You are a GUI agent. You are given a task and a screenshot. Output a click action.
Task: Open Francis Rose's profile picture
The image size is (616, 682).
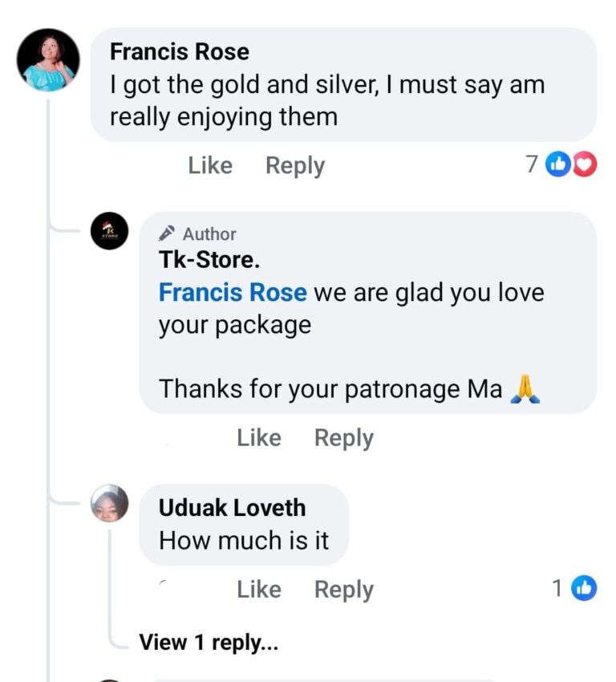(49, 60)
